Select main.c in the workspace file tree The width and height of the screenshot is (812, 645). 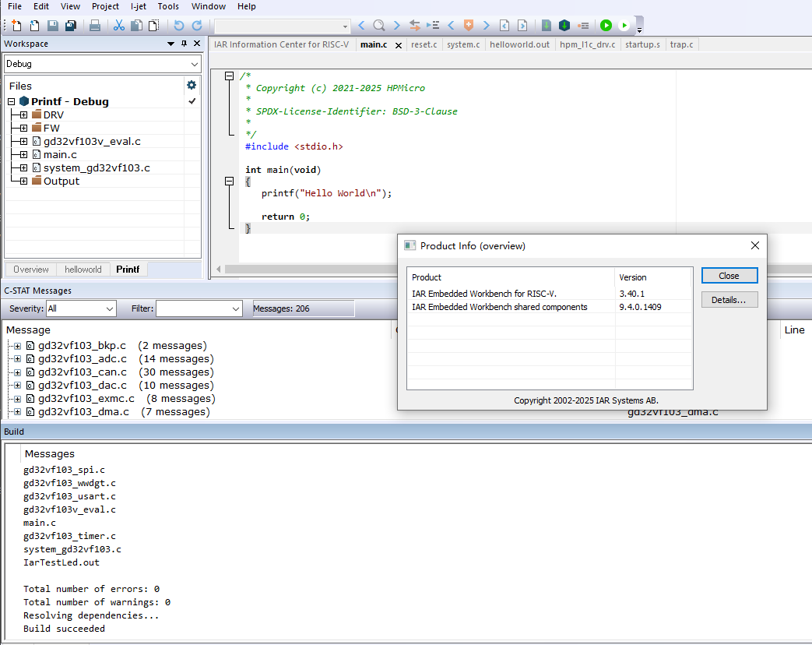pyautogui.click(x=60, y=155)
